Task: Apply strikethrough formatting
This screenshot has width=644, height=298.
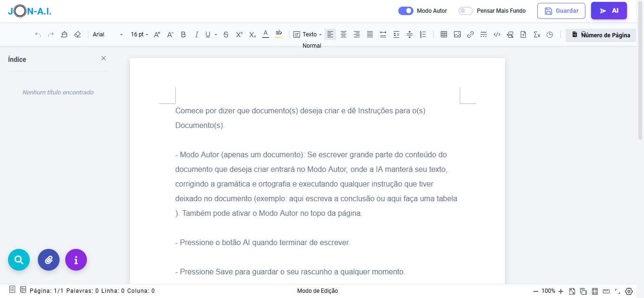Action: pos(226,34)
